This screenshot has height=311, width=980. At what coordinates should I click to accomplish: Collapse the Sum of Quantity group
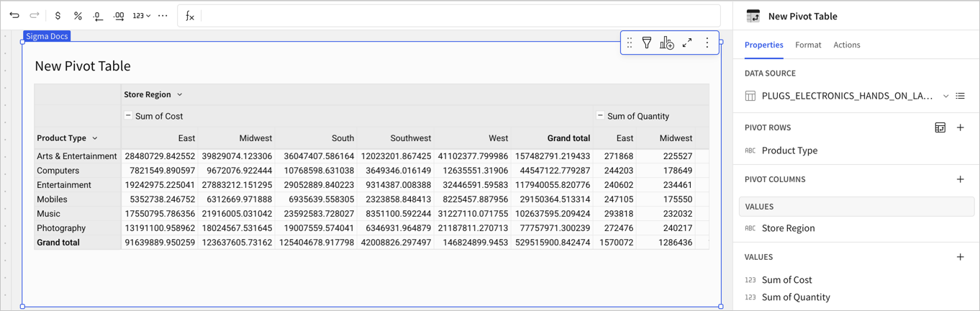click(x=600, y=115)
